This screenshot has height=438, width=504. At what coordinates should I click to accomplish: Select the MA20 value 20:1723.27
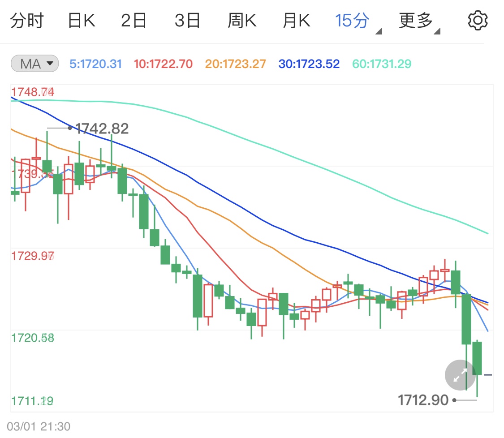(236, 64)
